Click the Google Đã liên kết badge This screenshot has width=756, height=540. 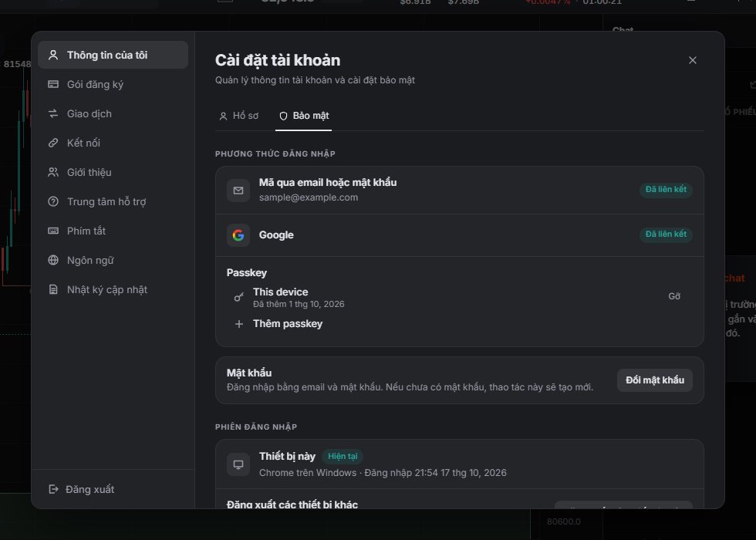point(666,235)
